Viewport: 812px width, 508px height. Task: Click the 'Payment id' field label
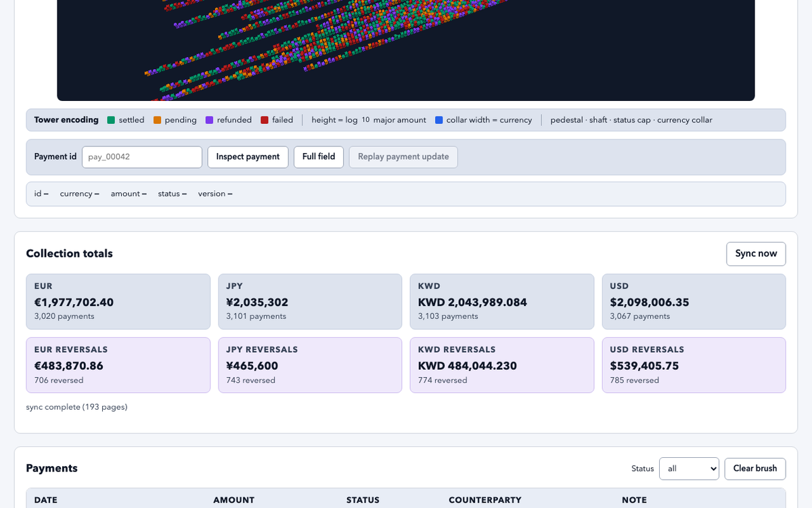(55, 156)
